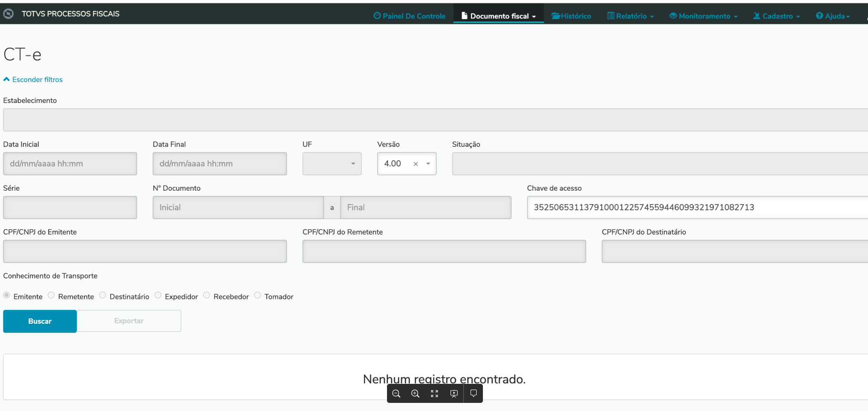Open the Versão dropdown arrow
The height and width of the screenshot is (411, 868).
[x=428, y=164]
